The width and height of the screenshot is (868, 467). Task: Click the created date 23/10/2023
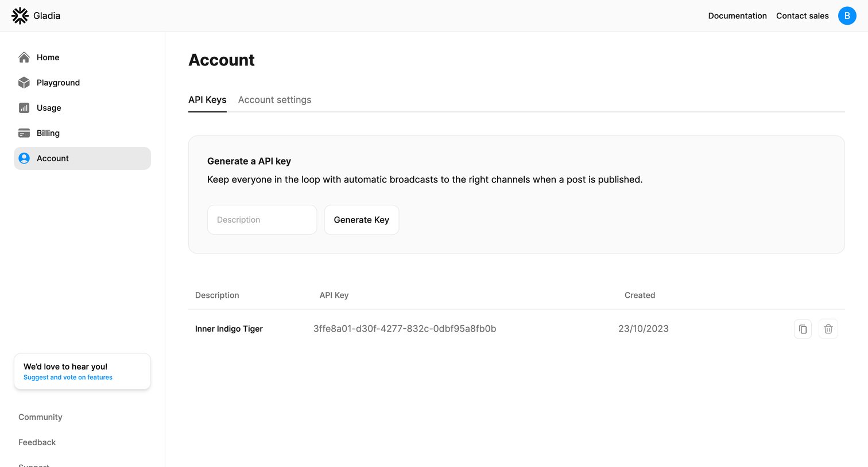click(x=644, y=329)
